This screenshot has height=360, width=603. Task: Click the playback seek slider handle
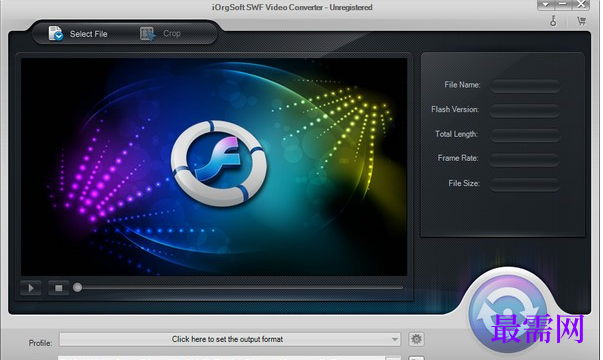tap(77, 287)
